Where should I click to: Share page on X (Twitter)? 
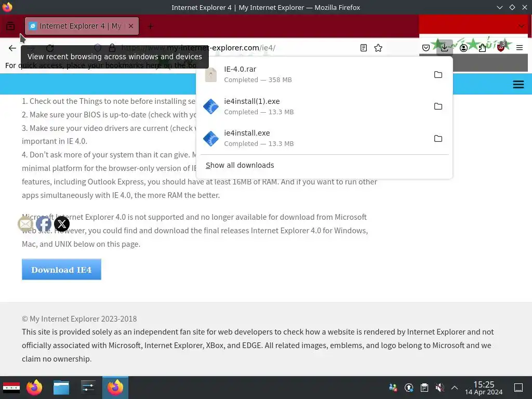(62, 224)
